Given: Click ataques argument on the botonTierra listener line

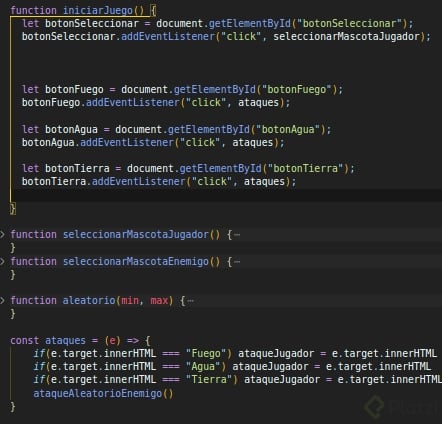Looking at the screenshot, I should 264,181.
